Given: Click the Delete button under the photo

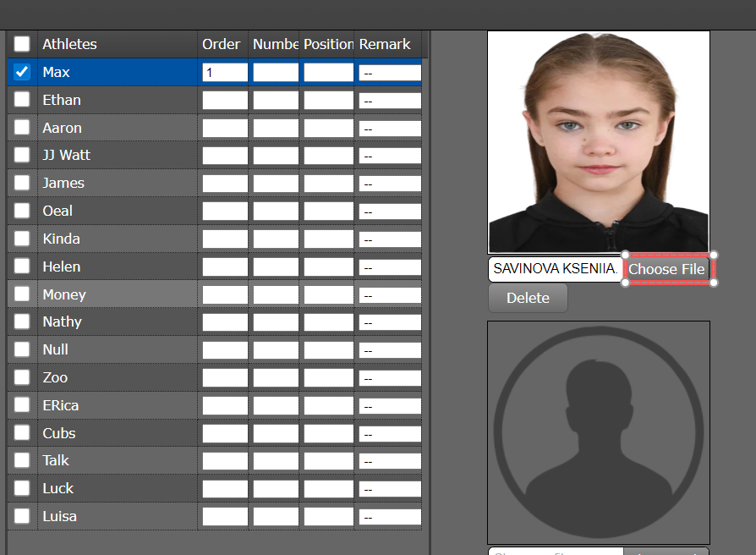Looking at the screenshot, I should point(528,298).
